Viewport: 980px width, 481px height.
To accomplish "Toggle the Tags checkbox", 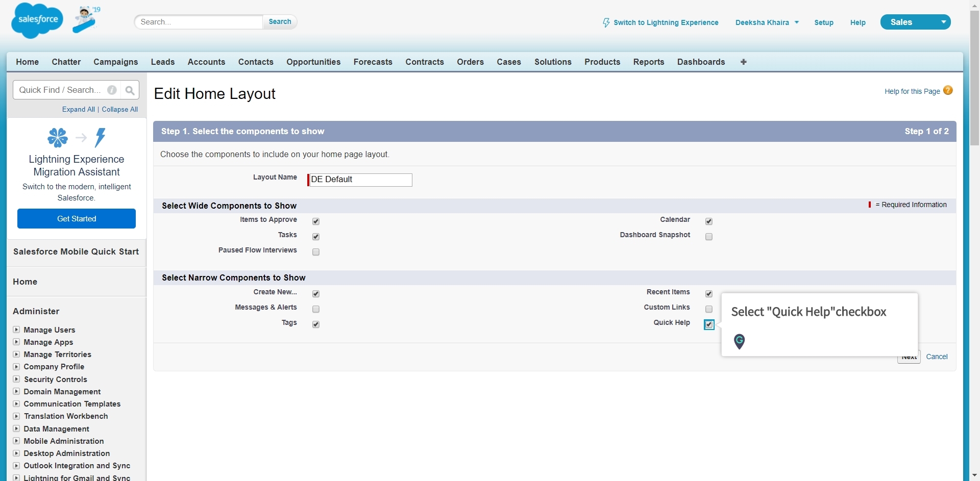I will click(x=316, y=324).
